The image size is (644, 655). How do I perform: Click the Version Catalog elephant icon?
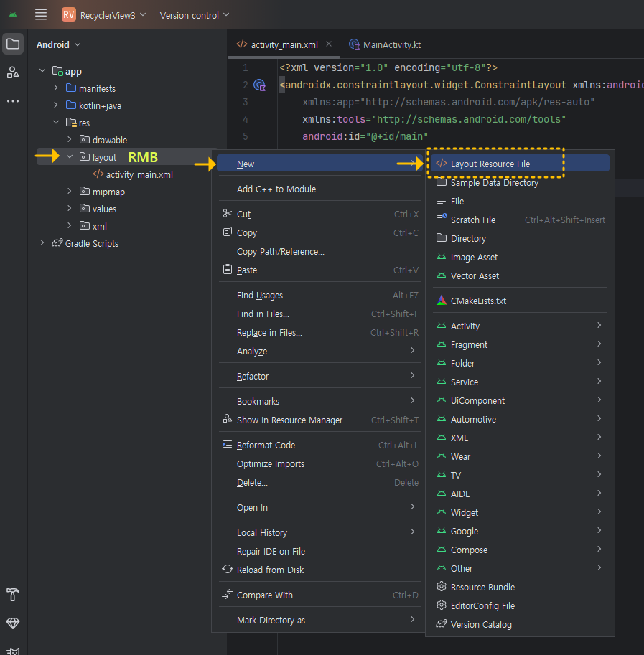click(x=442, y=623)
